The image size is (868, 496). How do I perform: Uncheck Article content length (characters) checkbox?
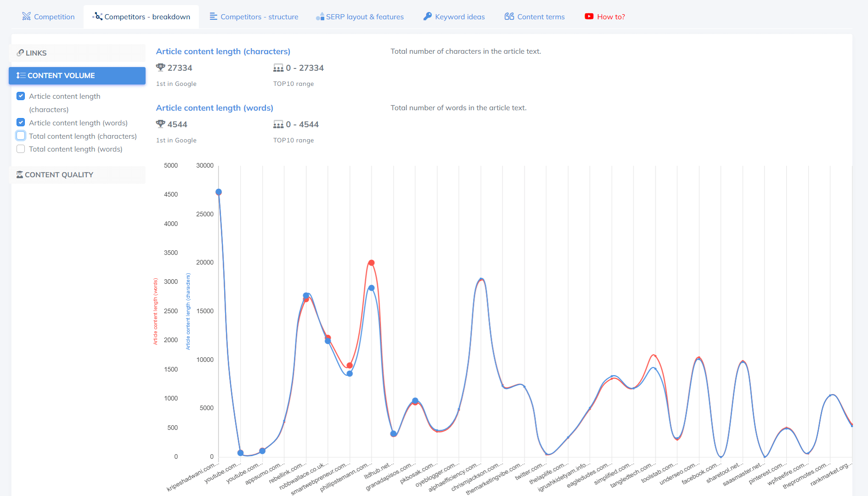click(21, 96)
